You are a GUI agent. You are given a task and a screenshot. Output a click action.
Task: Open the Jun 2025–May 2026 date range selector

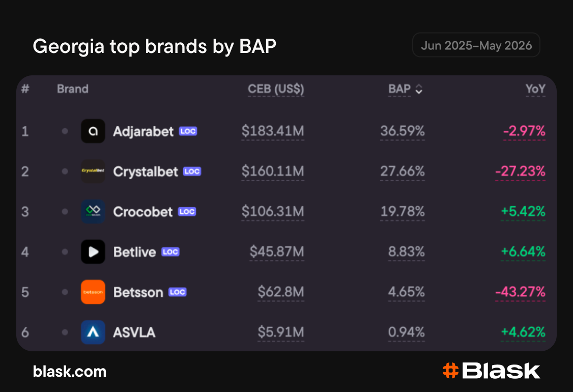pyautogui.click(x=476, y=45)
